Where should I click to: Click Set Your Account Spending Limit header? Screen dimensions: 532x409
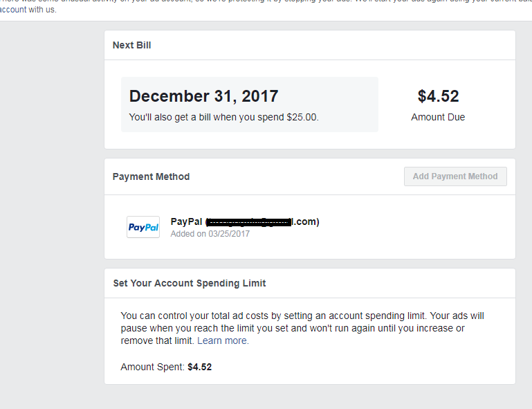pos(190,283)
